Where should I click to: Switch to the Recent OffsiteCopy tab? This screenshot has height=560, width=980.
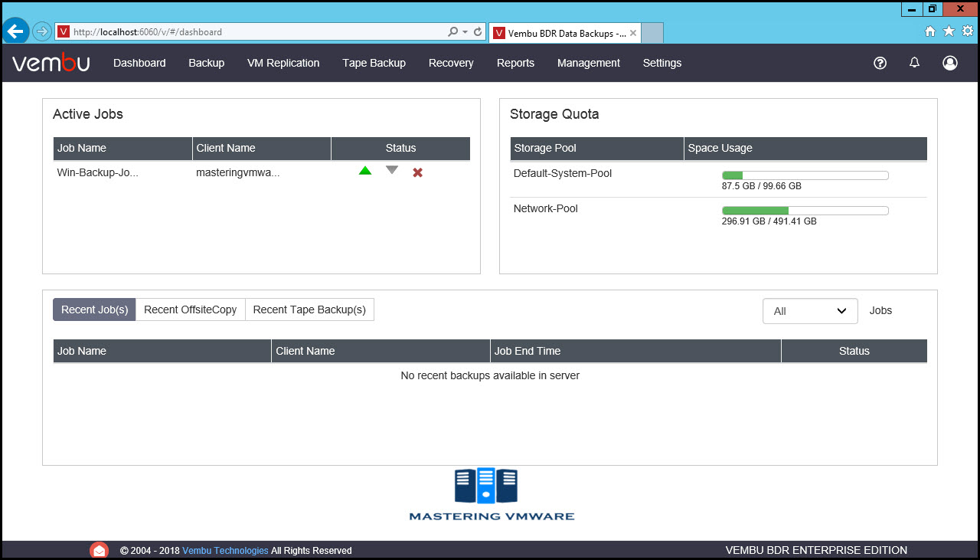[x=191, y=309]
